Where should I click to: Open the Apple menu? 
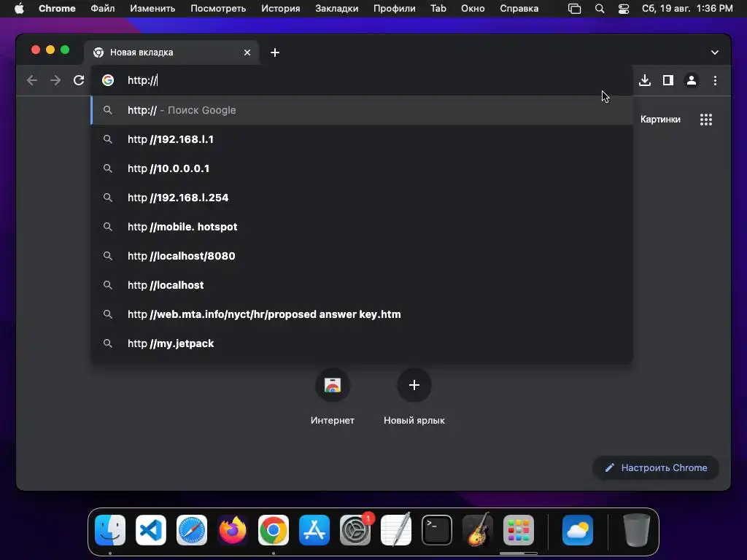(x=19, y=9)
